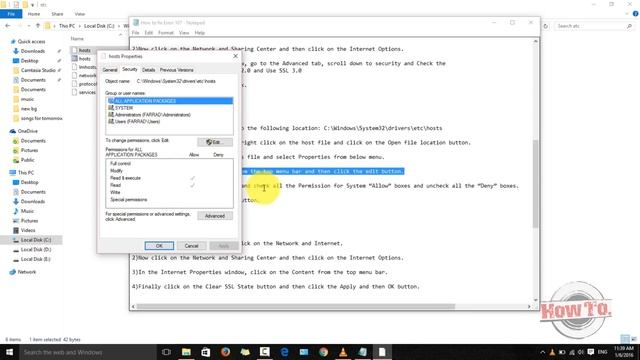Close the hosts Properties dialog
This screenshot has width=640, height=360.
coord(236,56)
